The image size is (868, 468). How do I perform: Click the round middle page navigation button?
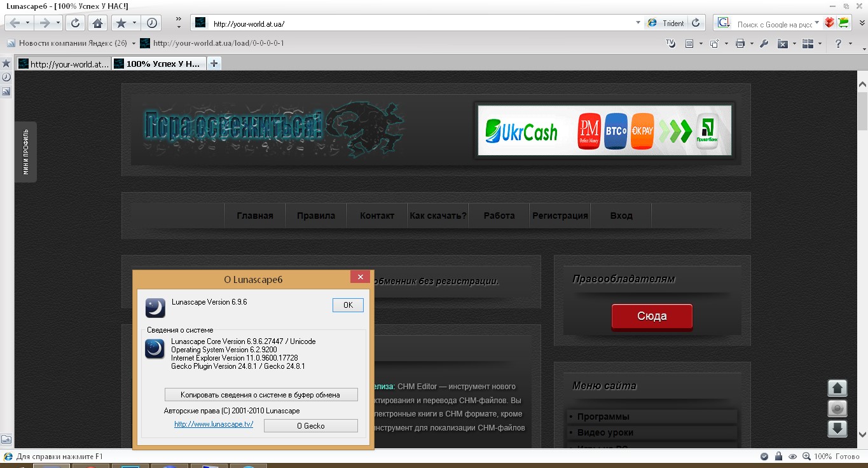pyautogui.click(x=837, y=408)
